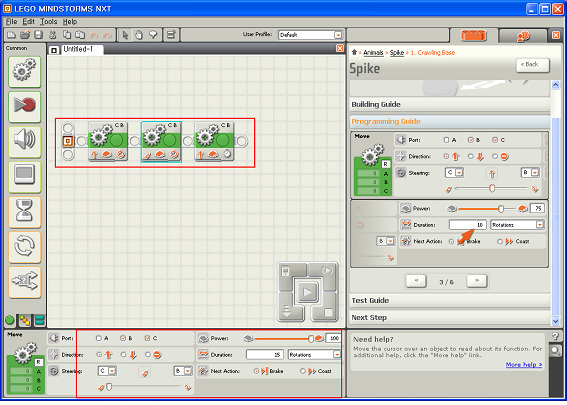Select forward direction in bottom panel
Viewport: 567px width, 405px height.
[x=99, y=355]
